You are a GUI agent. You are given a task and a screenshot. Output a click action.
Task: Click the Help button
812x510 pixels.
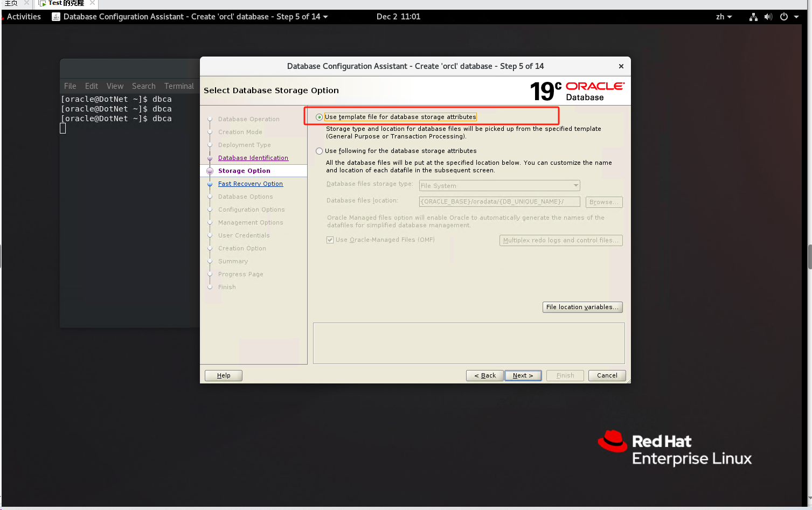point(224,375)
